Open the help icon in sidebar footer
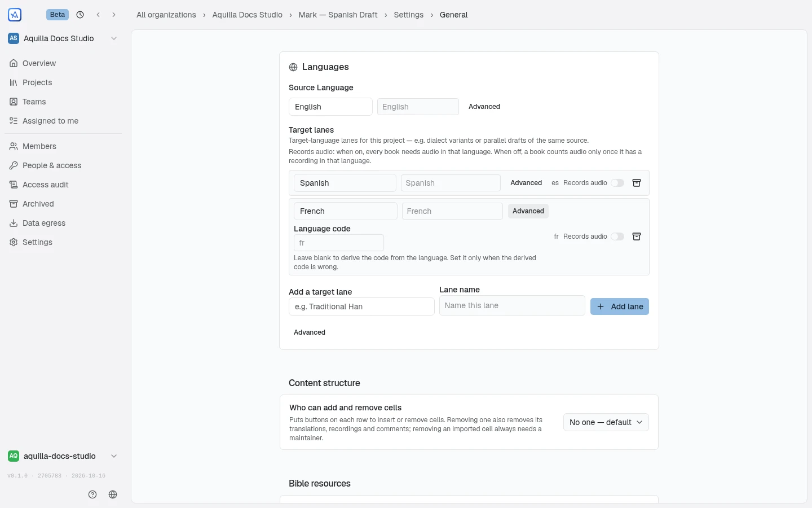812x508 pixels. coord(92,494)
